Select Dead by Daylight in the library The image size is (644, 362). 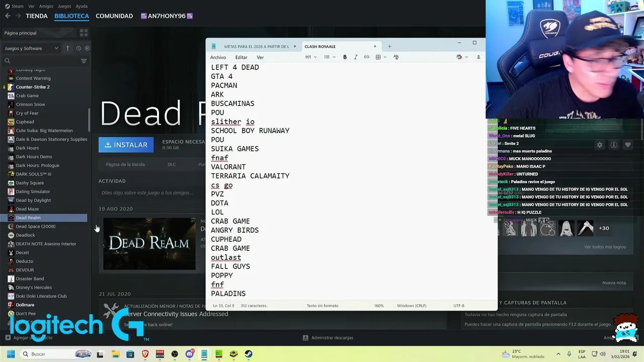[x=33, y=200]
